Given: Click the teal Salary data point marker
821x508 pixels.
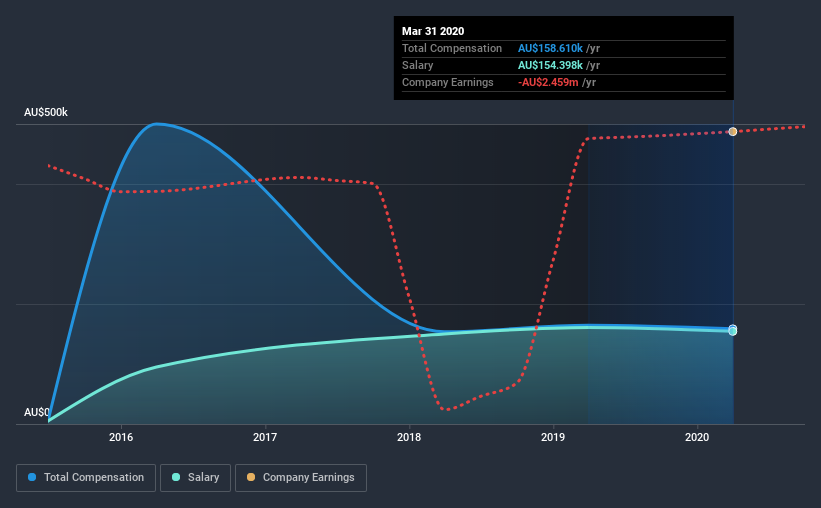Looking at the screenshot, I should [x=733, y=332].
